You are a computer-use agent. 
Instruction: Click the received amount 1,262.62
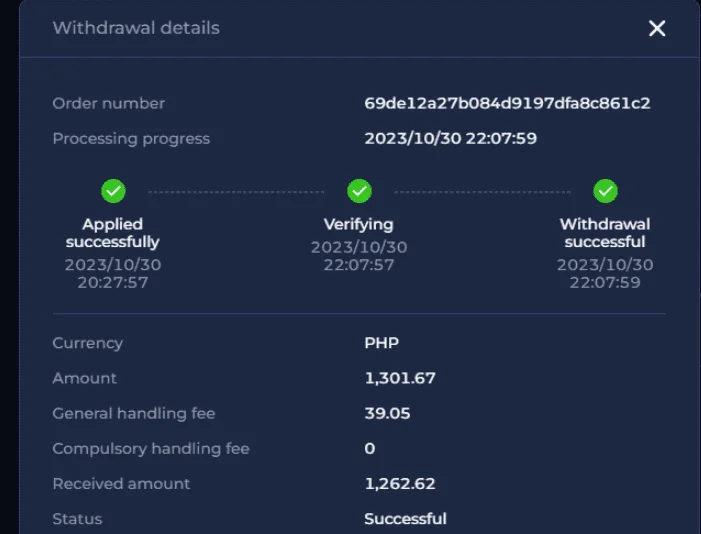pos(400,484)
